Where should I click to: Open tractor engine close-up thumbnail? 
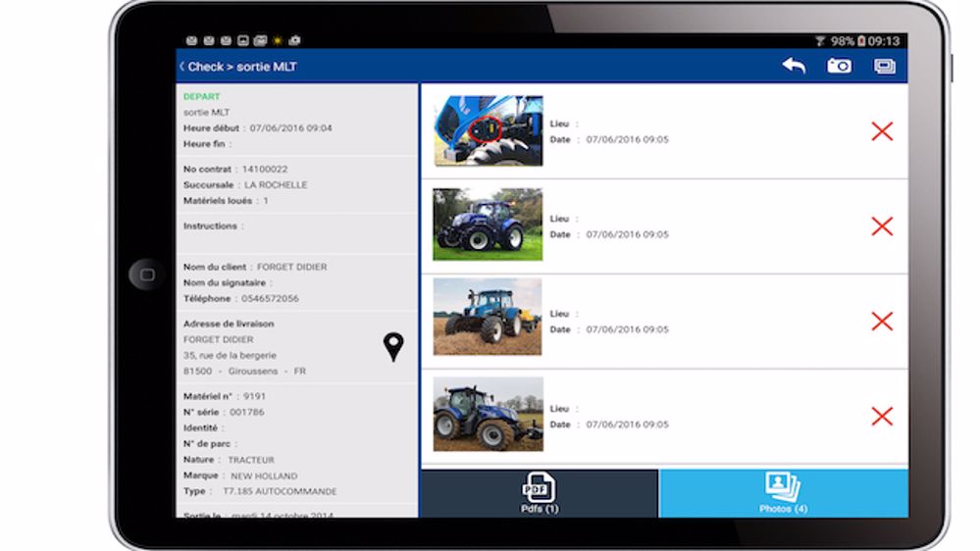click(x=489, y=130)
